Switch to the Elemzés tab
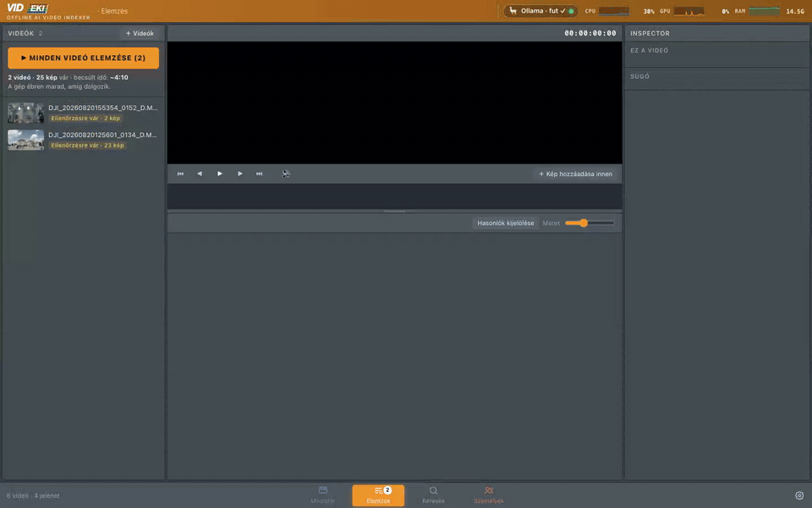 point(378,495)
